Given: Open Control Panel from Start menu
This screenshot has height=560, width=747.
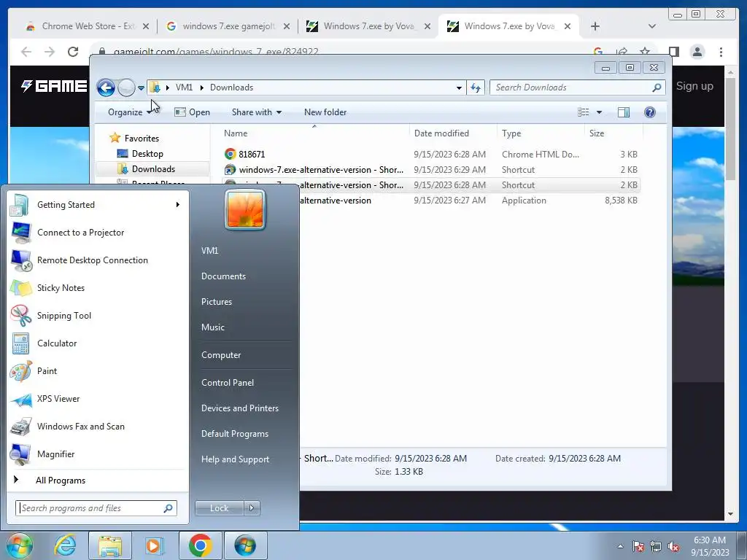Looking at the screenshot, I should click(x=228, y=382).
